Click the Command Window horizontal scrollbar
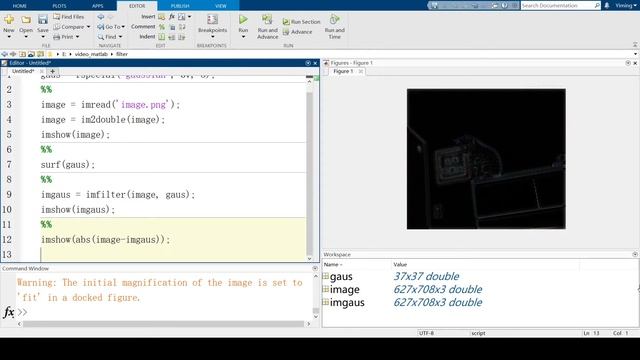Viewport: 640px width, 360px height. (x=163, y=324)
